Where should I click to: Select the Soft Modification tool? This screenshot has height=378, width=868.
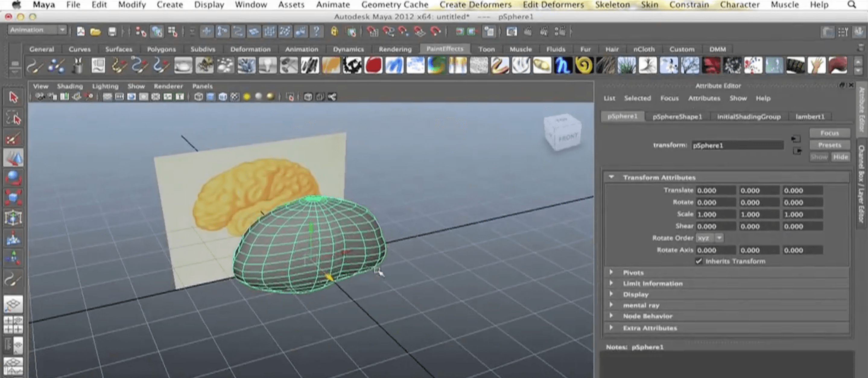13,238
